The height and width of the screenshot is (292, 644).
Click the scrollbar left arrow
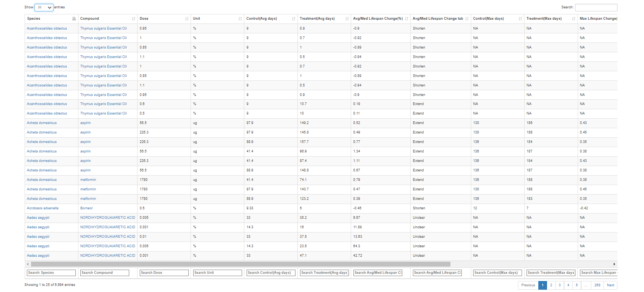(x=28, y=264)
